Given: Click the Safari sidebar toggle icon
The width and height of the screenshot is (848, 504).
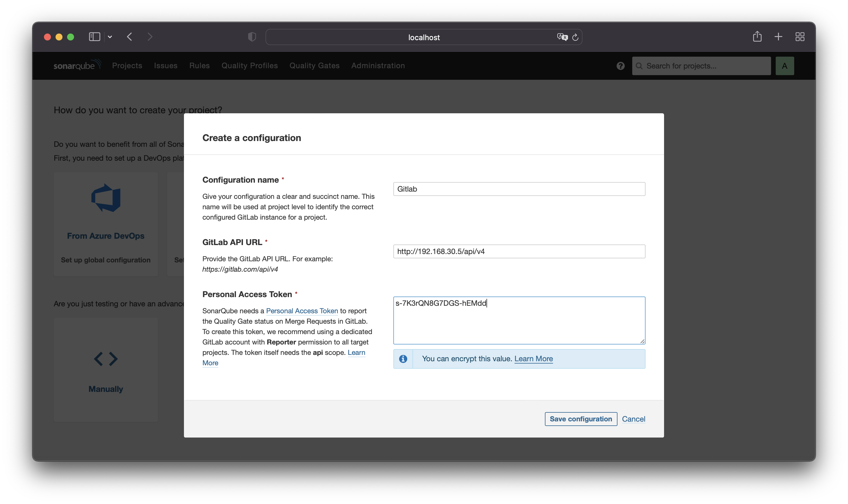Looking at the screenshot, I should [x=94, y=37].
